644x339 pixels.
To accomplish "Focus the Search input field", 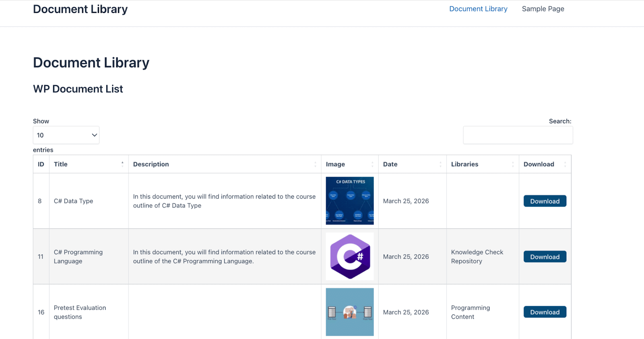I will (x=518, y=135).
